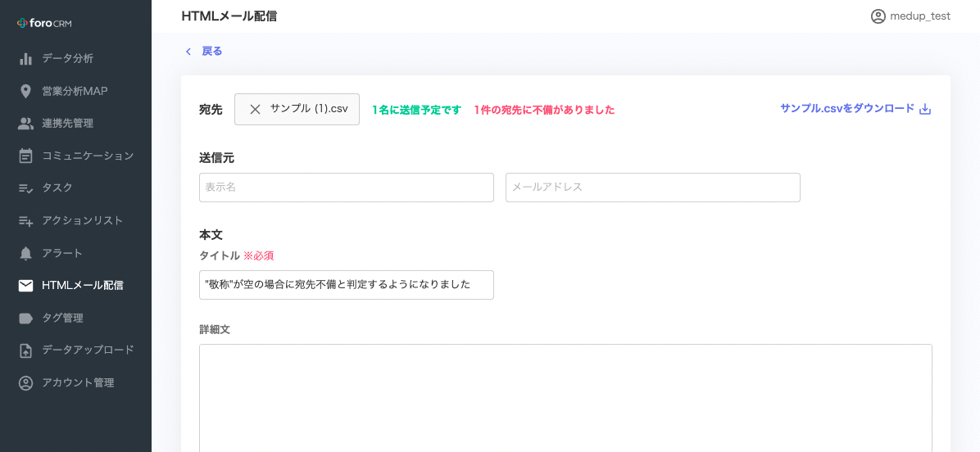Click the HTMLメール配信 envelope icon
Image resolution: width=980 pixels, height=452 pixels.
[25, 286]
